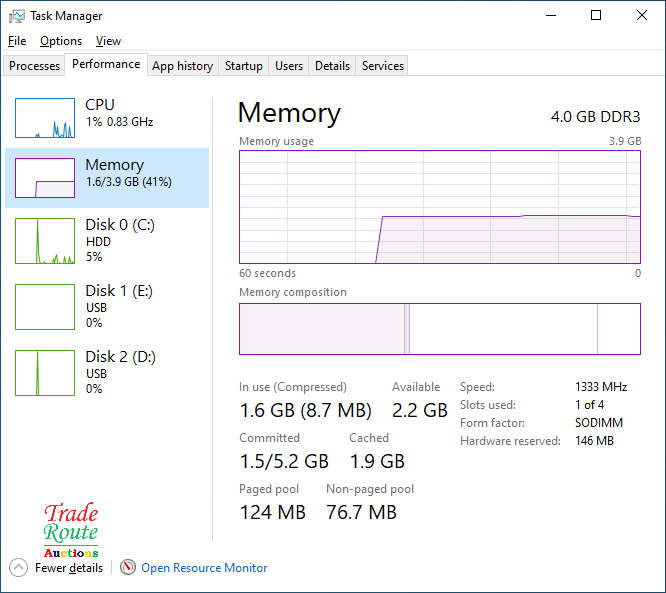Click the Memory composition bar
The width and height of the screenshot is (666, 593).
pyautogui.click(x=439, y=329)
